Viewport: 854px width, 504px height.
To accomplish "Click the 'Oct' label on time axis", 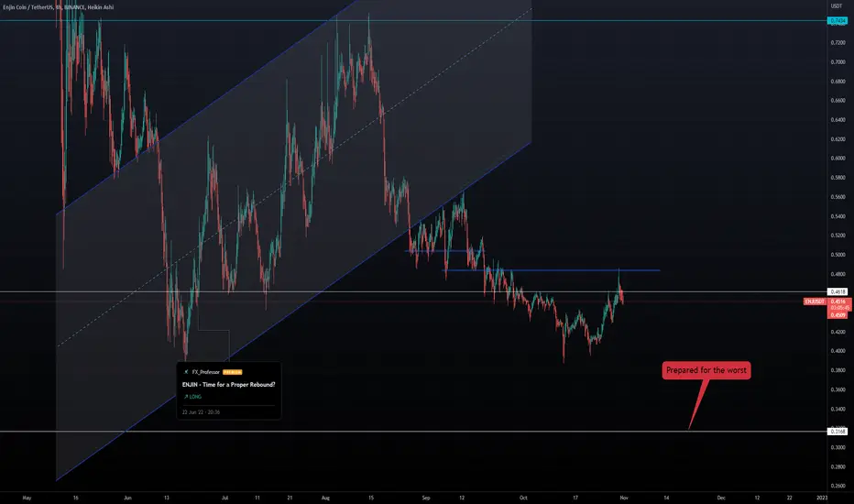I will coord(523,498).
